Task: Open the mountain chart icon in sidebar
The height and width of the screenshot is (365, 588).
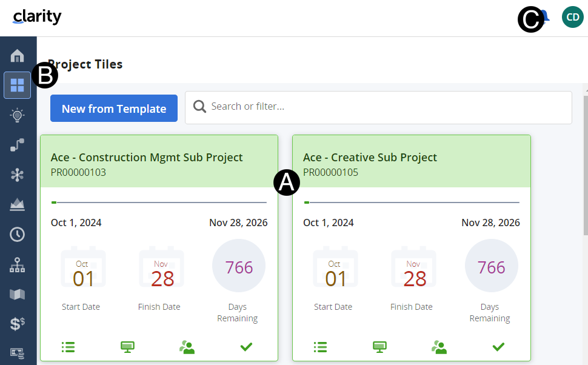Action: click(x=18, y=204)
